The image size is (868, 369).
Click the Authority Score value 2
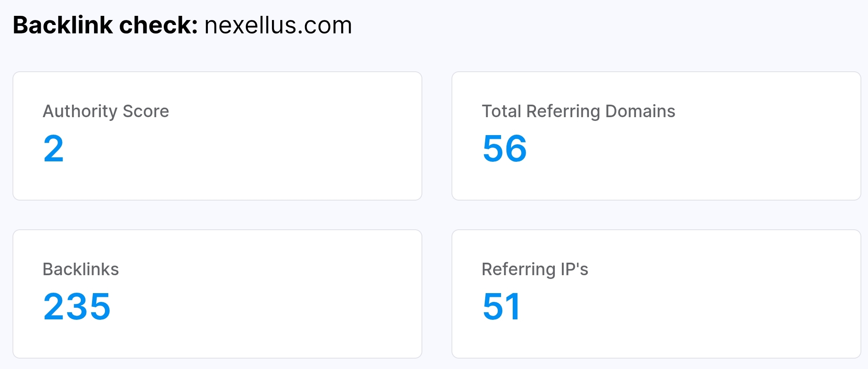[x=53, y=148]
